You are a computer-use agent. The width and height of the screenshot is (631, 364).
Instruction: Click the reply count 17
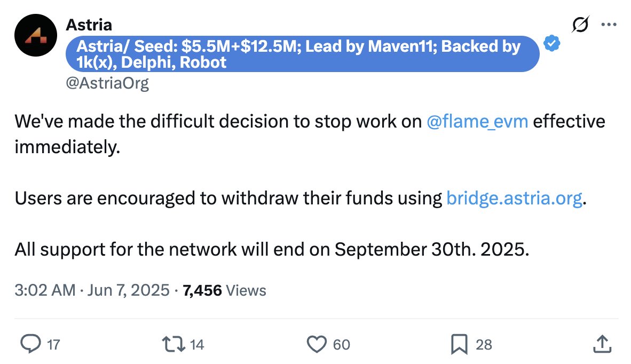click(53, 345)
